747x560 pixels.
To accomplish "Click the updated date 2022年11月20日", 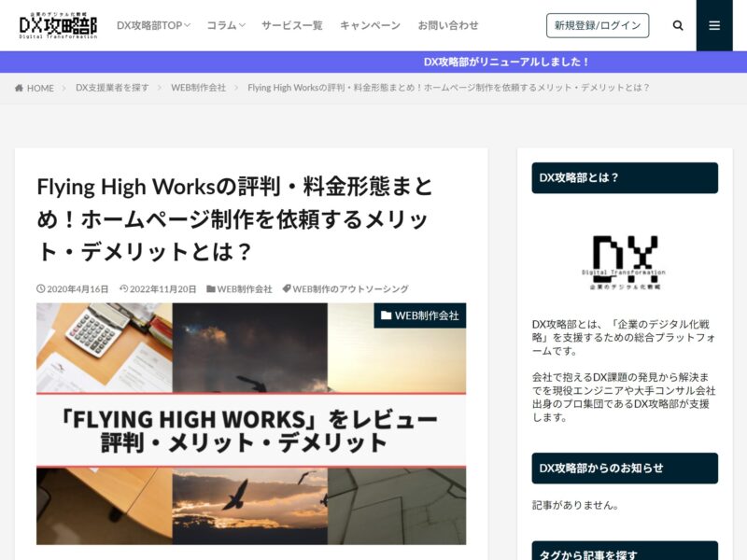I will pos(162,289).
